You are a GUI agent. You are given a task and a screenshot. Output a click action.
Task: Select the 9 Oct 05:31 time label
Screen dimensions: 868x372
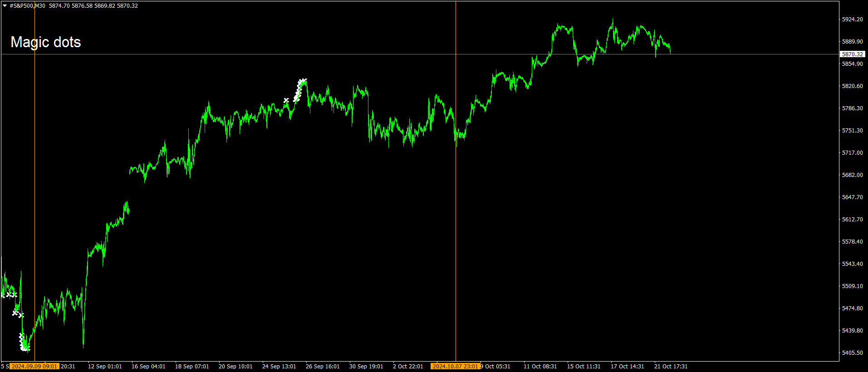(495, 367)
